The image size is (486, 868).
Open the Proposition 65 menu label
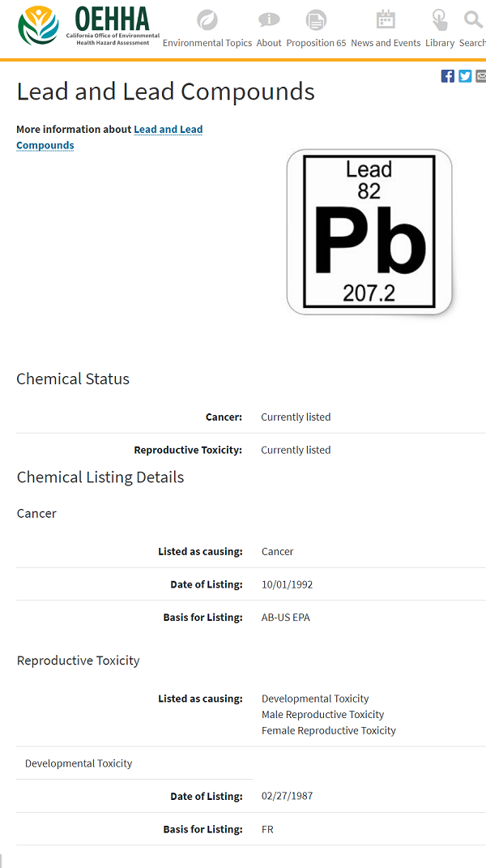(x=316, y=43)
